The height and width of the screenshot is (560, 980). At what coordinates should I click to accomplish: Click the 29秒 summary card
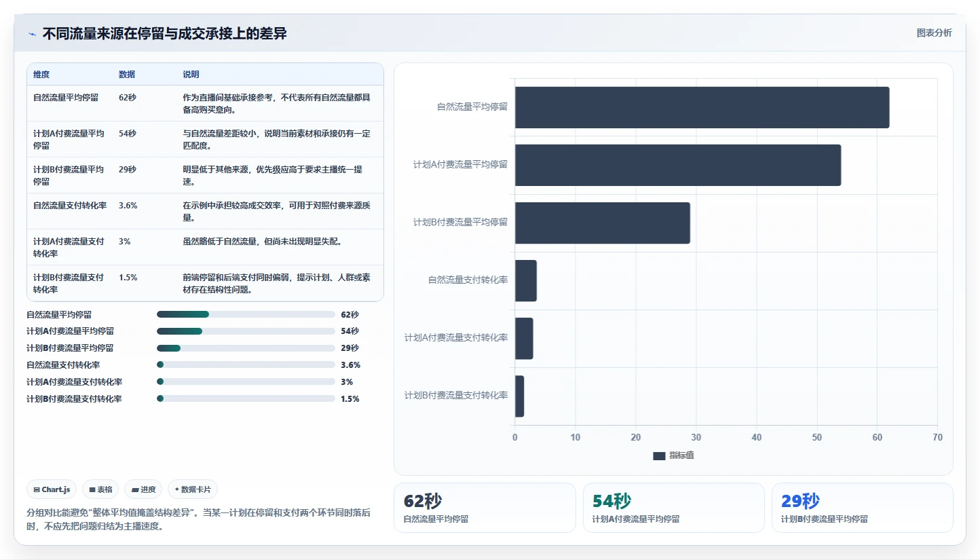(863, 508)
